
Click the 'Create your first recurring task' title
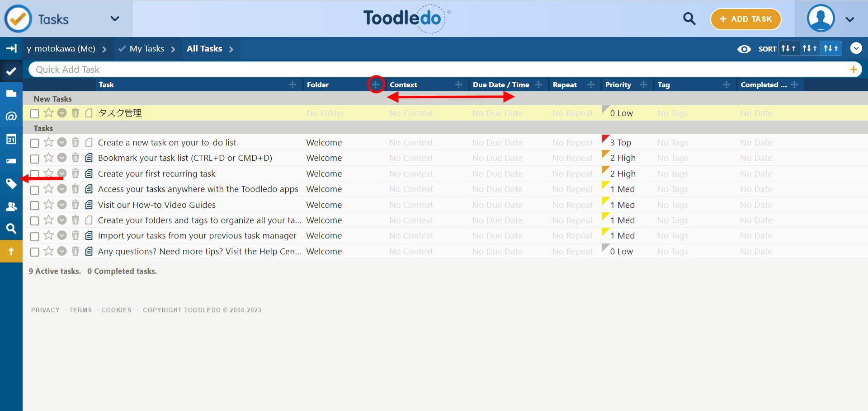tap(156, 174)
